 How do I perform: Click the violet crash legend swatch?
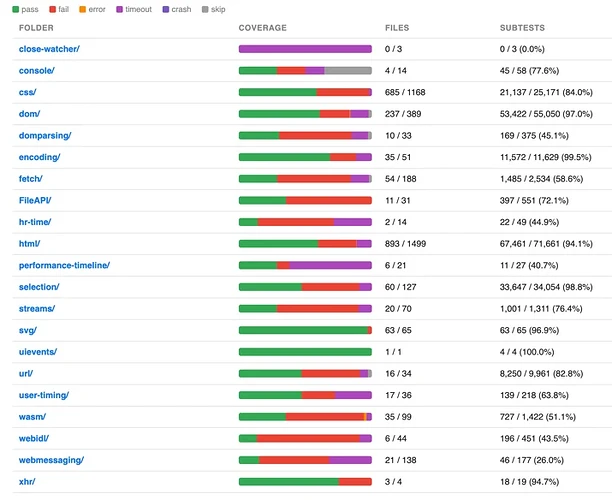click(x=166, y=9)
